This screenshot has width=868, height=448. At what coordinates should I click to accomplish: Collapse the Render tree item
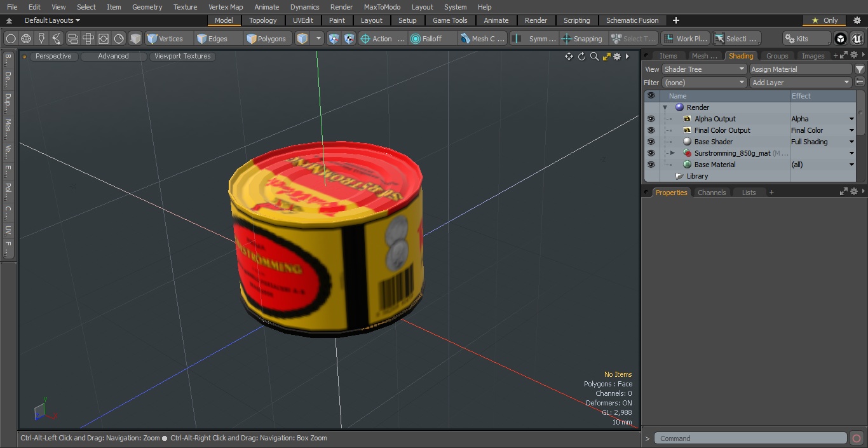665,107
